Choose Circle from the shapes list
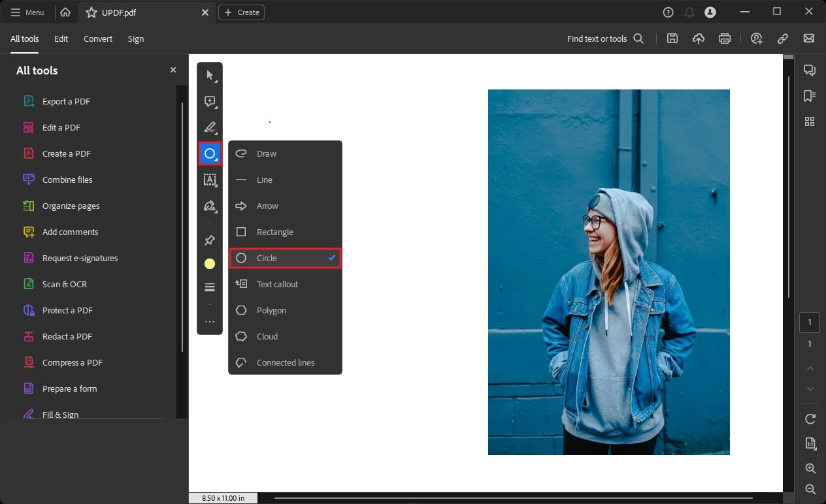 click(267, 258)
